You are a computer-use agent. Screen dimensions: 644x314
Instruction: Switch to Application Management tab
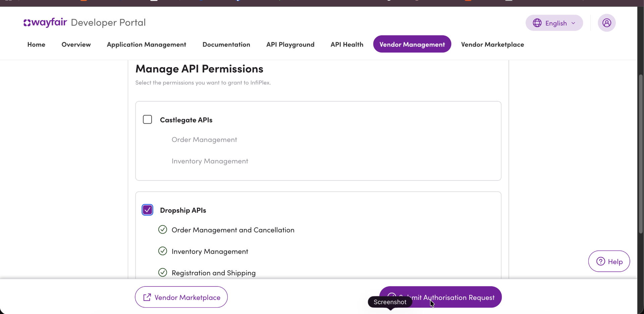[147, 44]
